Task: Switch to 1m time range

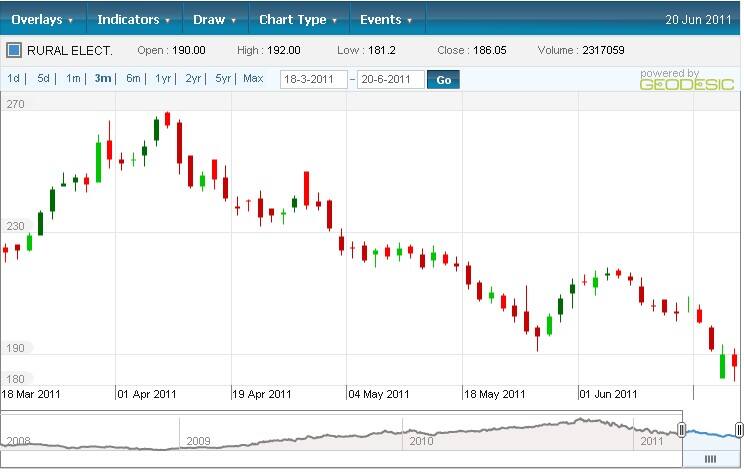Action: 73,78
